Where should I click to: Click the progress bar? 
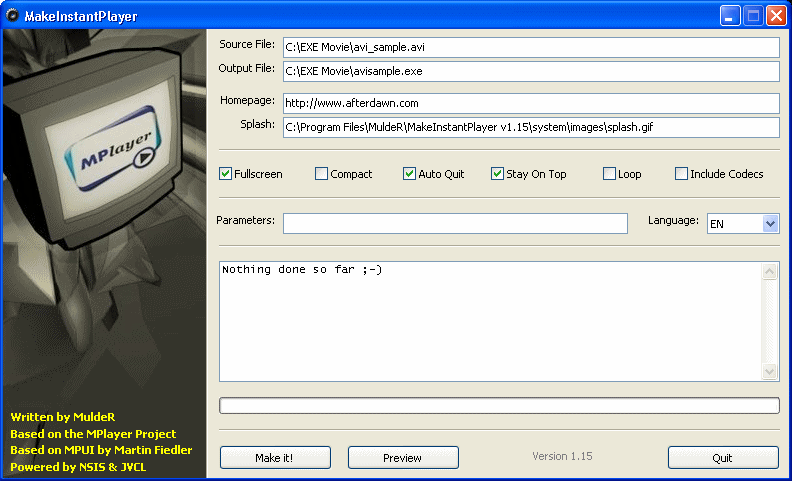(499, 405)
